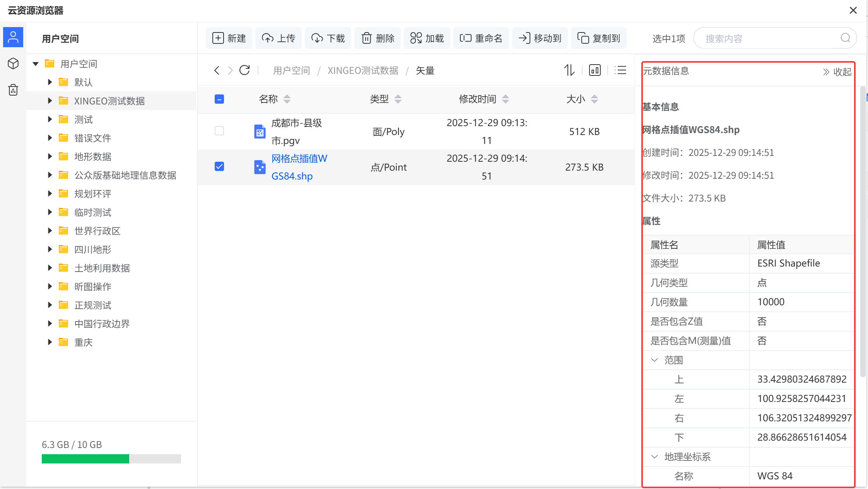Navigate to 用户空间 breadcrumb
Viewport: 868px width, 489px height.
click(x=292, y=70)
